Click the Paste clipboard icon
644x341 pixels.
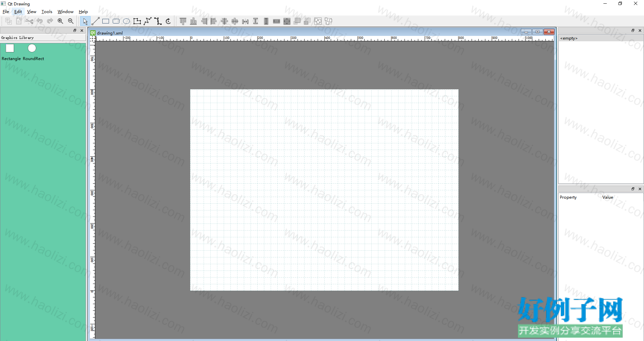coord(19,21)
